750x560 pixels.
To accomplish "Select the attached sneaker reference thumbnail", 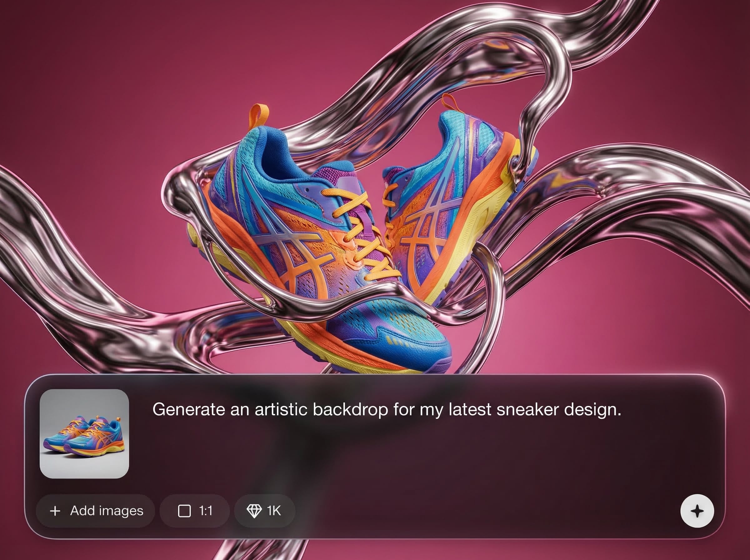I will pos(84,434).
